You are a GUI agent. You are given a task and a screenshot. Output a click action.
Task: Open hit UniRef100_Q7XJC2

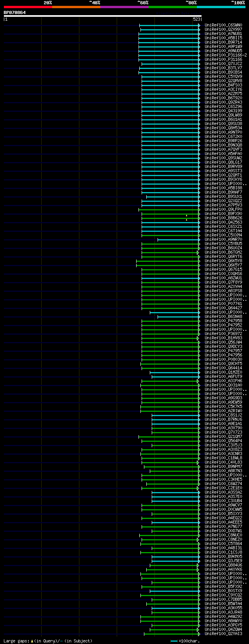223,64
